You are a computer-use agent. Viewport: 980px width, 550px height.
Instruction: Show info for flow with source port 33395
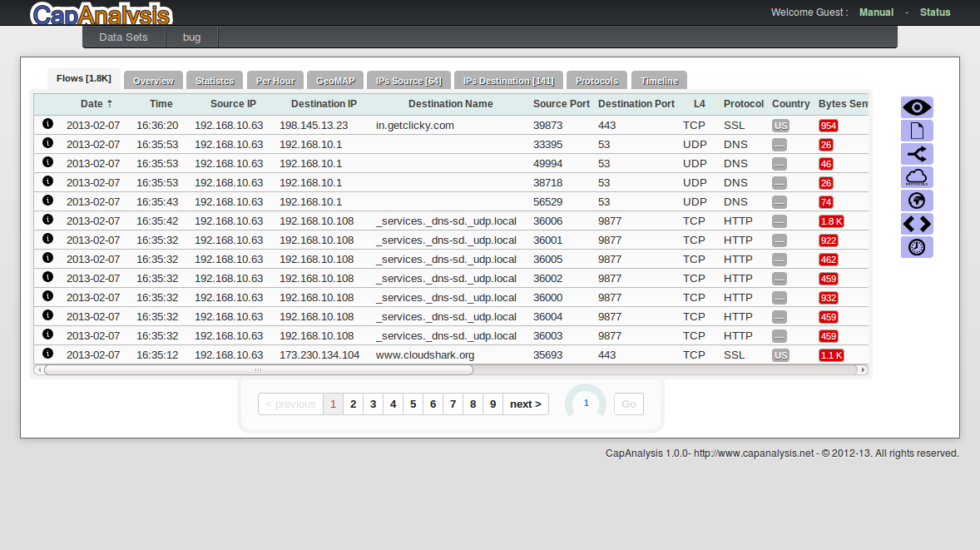coord(47,143)
